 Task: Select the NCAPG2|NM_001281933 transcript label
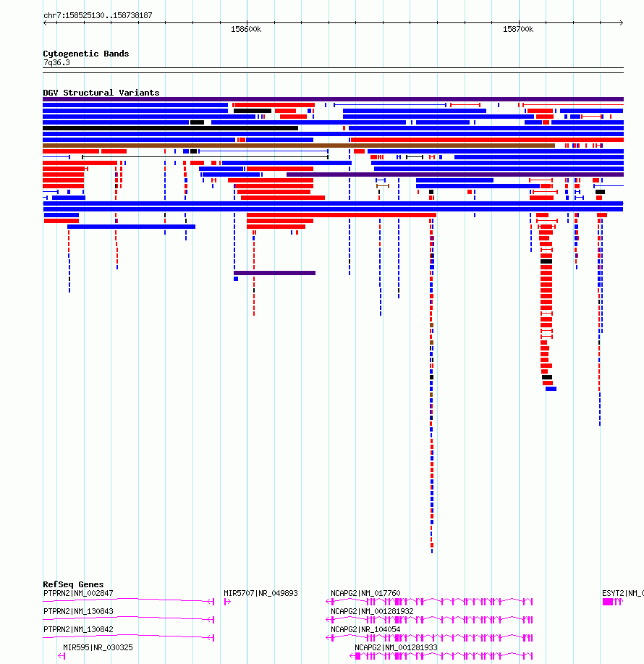pos(396,647)
